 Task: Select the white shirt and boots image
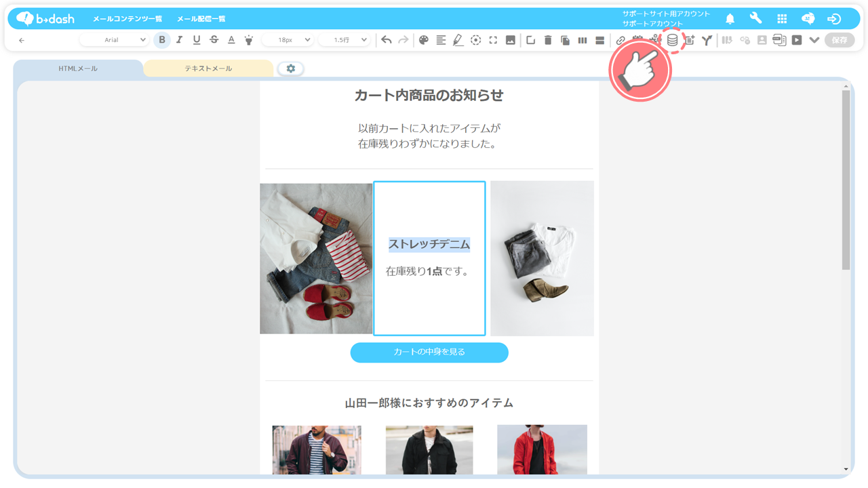point(542,258)
